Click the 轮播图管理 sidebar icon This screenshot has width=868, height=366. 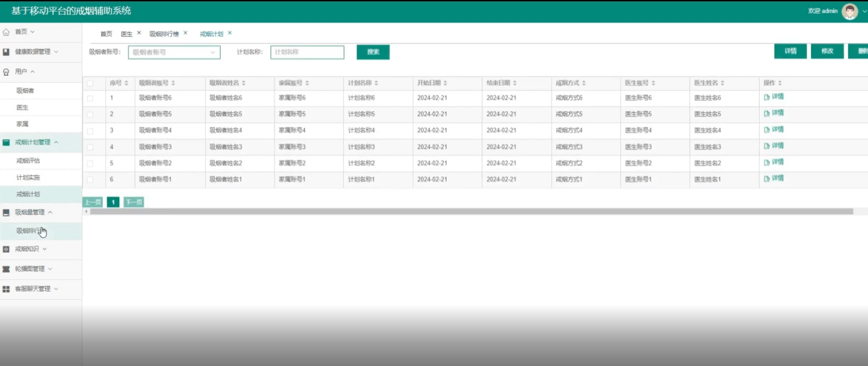point(6,269)
